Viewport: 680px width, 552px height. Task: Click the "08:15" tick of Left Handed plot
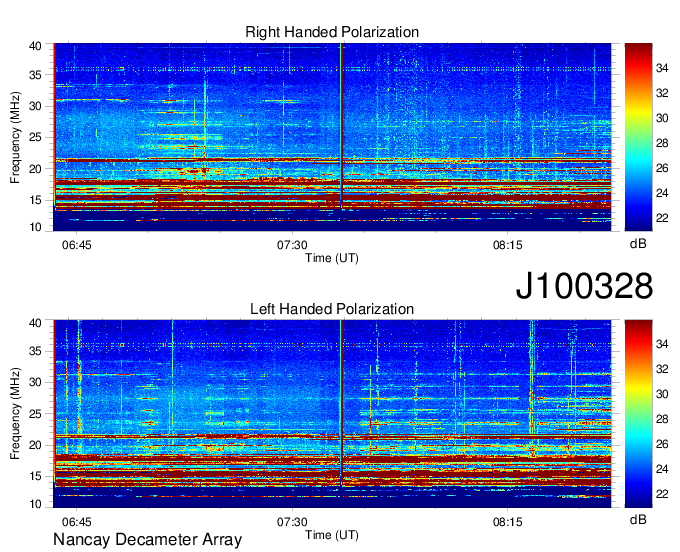coord(507,522)
